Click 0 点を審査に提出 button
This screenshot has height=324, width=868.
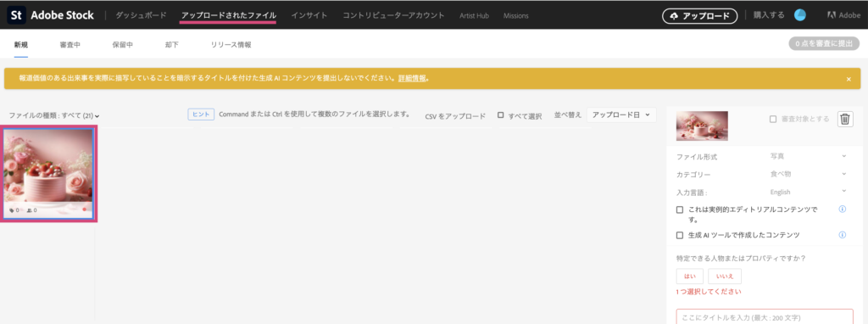click(824, 44)
